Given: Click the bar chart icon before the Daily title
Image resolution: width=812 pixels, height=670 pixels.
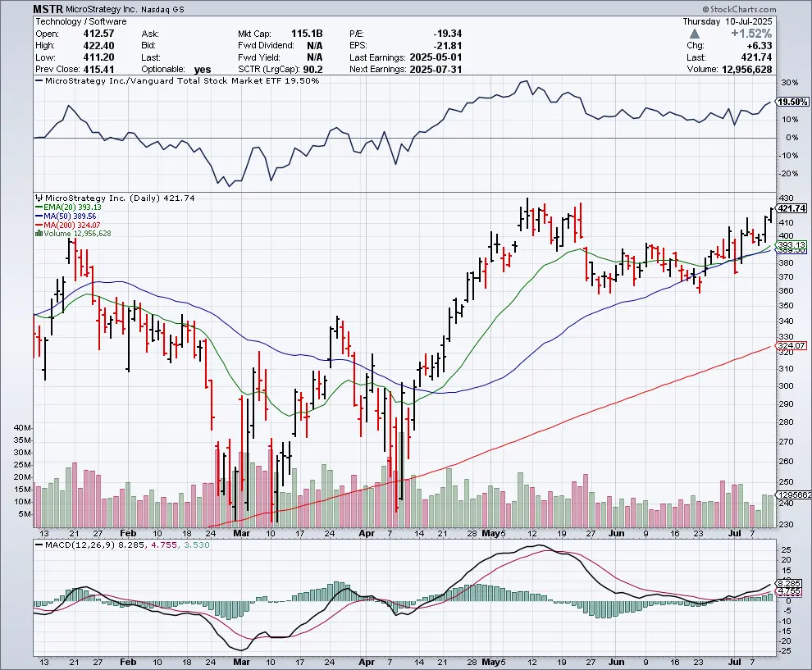Looking at the screenshot, I should point(39,198).
